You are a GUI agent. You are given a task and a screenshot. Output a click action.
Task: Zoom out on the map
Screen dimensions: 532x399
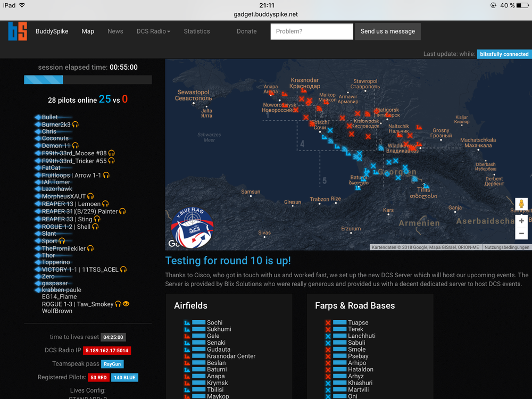[521, 234]
